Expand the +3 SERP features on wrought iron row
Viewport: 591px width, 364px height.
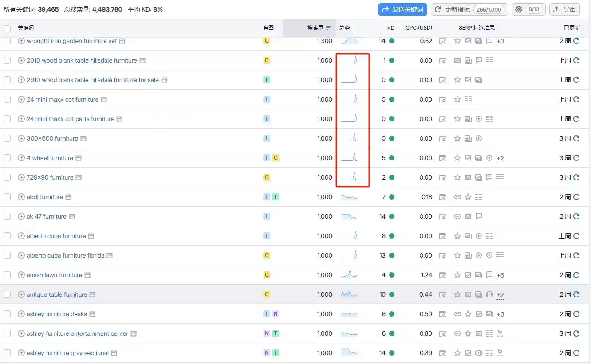[x=500, y=41]
